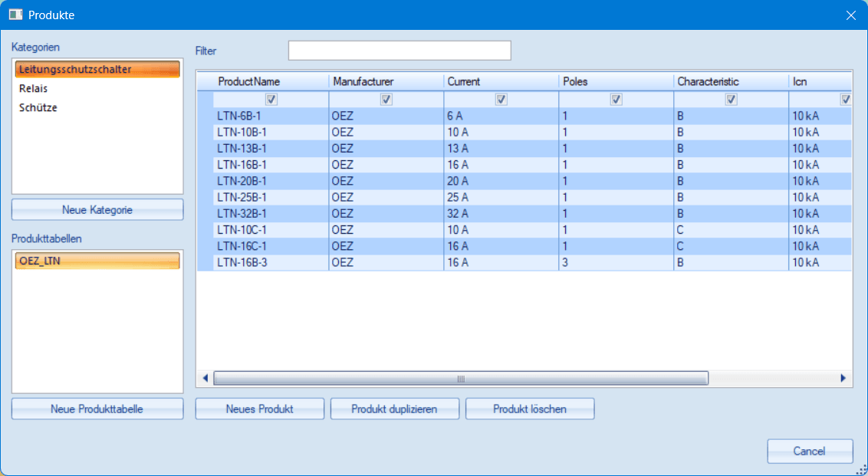Toggle the Icn column checkbox

click(845, 100)
